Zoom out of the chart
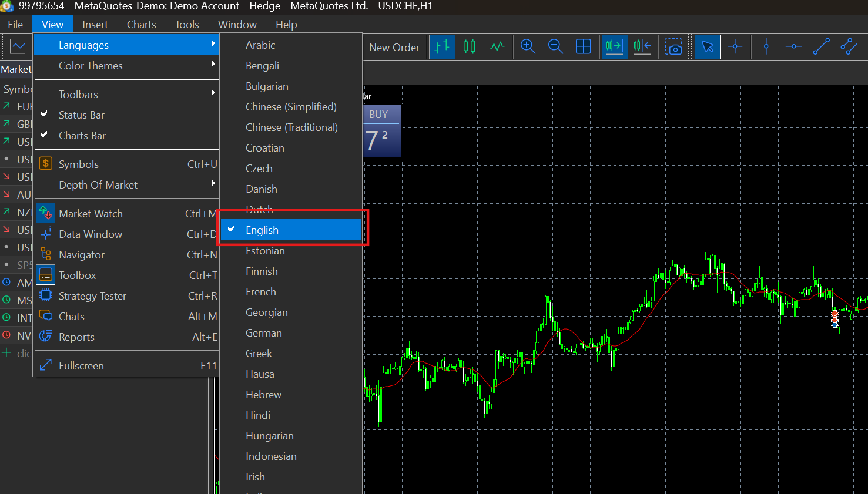This screenshot has width=868, height=494. coord(555,46)
